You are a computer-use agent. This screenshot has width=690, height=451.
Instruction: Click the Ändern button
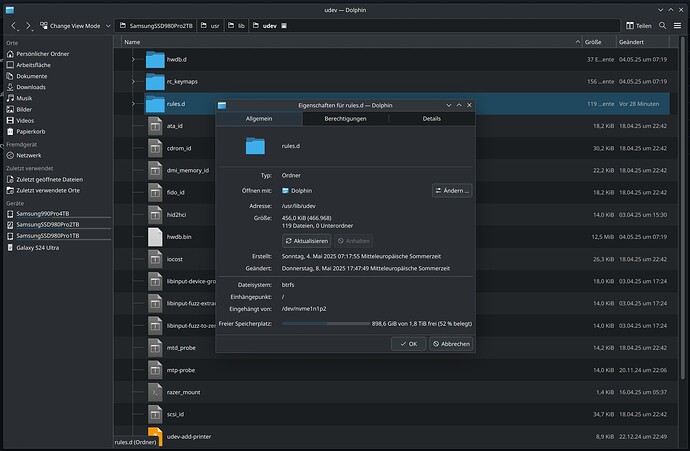452,191
